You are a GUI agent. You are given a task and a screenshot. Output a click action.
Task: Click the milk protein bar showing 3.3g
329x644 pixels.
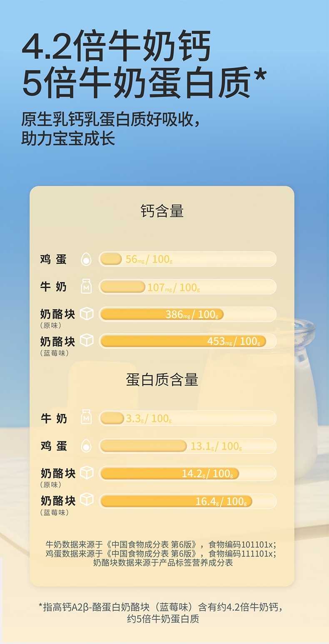point(112,418)
